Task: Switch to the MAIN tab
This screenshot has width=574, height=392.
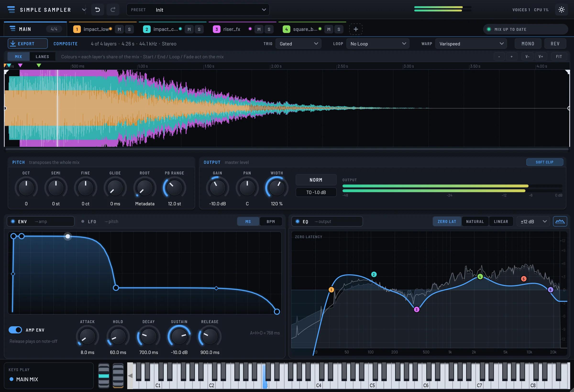Action: point(35,29)
